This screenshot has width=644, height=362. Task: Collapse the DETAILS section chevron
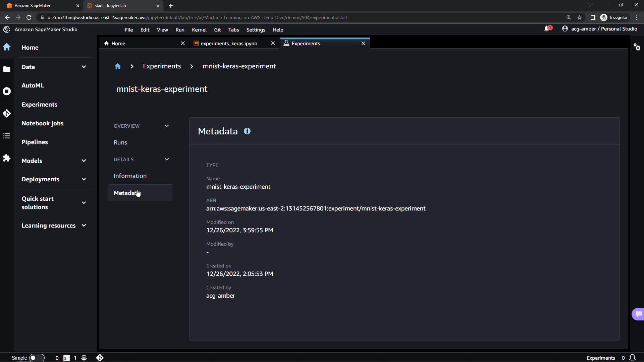coord(167,159)
